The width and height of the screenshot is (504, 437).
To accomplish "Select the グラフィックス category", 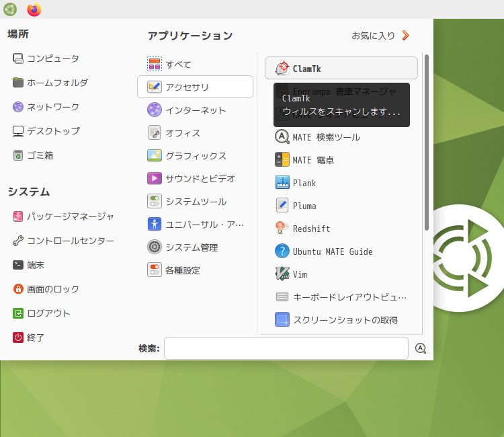I will pyautogui.click(x=195, y=155).
